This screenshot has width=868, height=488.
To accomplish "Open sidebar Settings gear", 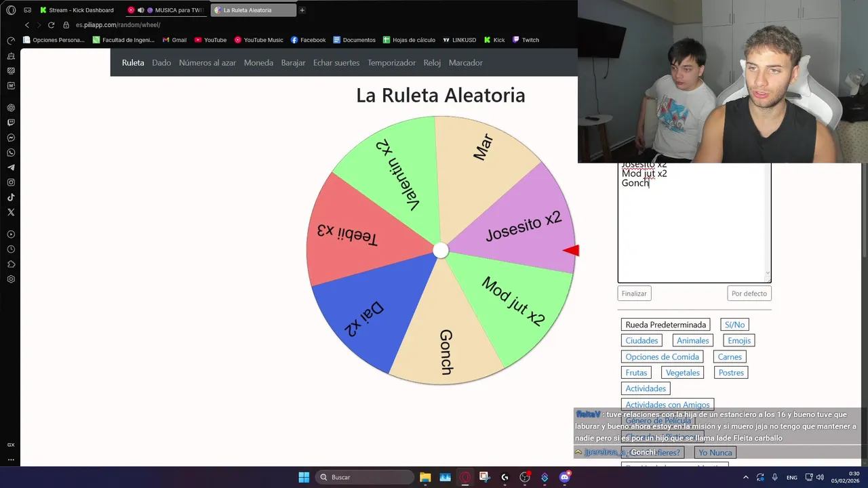I will pos(11,279).
